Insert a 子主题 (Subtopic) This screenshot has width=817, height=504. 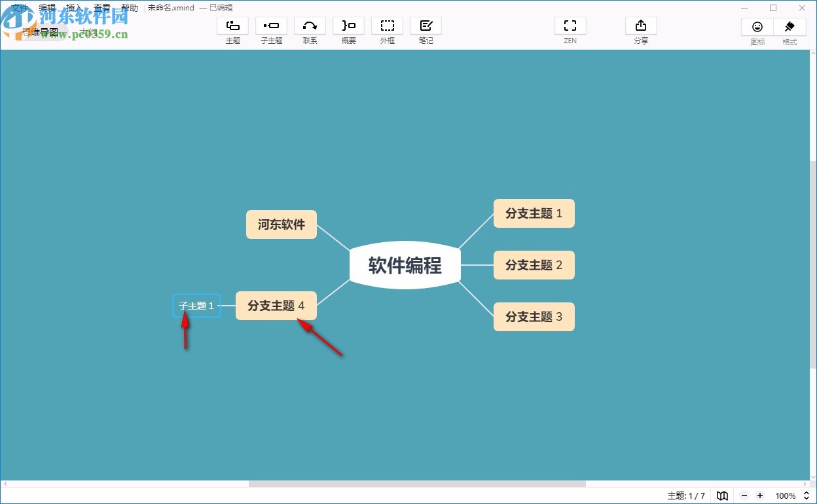pos(271,29)
